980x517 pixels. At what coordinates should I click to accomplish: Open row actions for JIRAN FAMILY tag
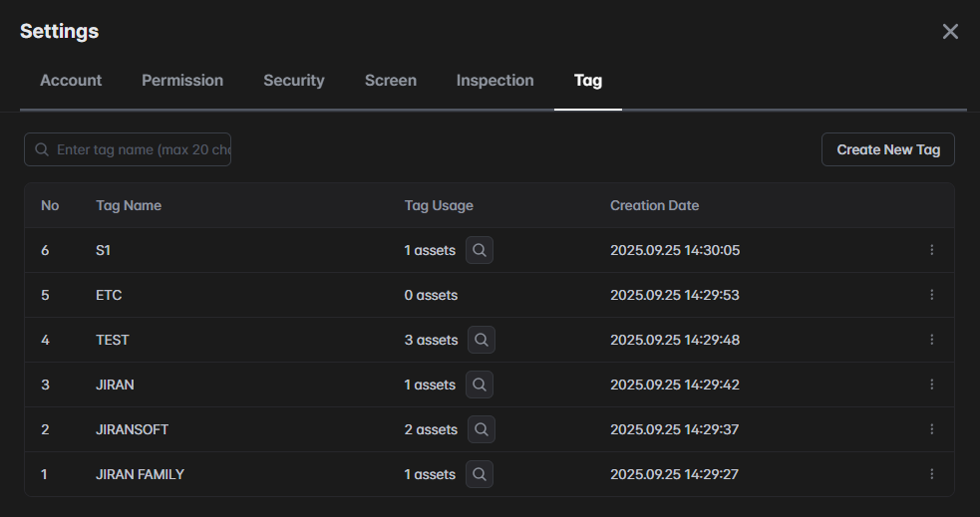932,474
